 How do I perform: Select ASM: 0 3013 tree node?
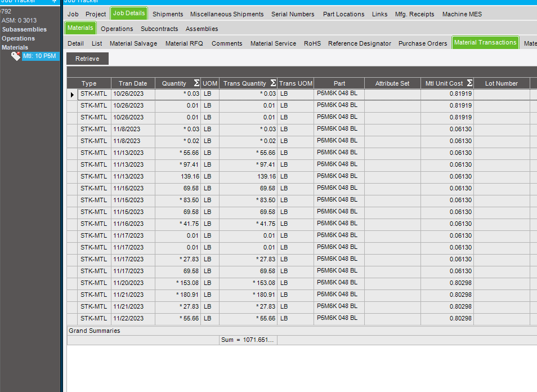pos(19,21)
